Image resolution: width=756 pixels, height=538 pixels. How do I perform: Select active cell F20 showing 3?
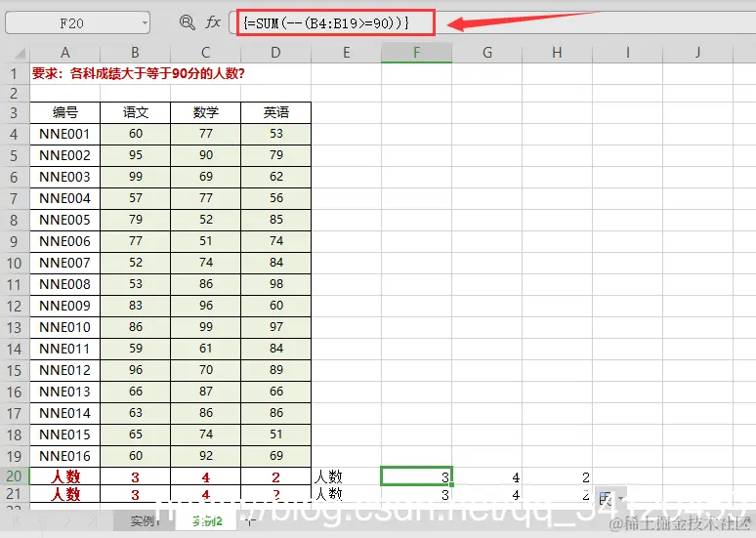click(416, 476)
